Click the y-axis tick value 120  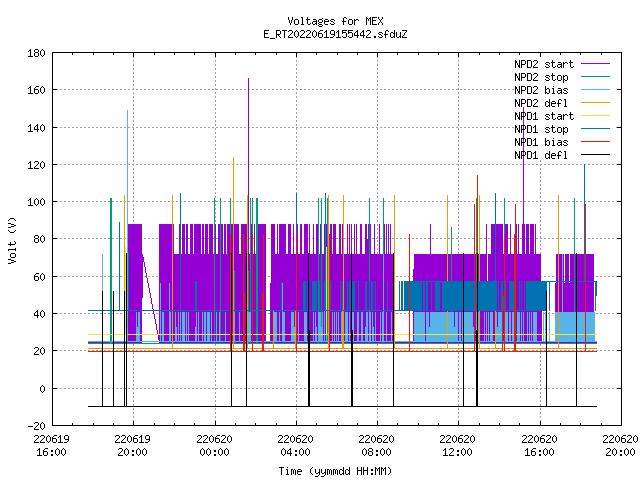pos(36,165)
